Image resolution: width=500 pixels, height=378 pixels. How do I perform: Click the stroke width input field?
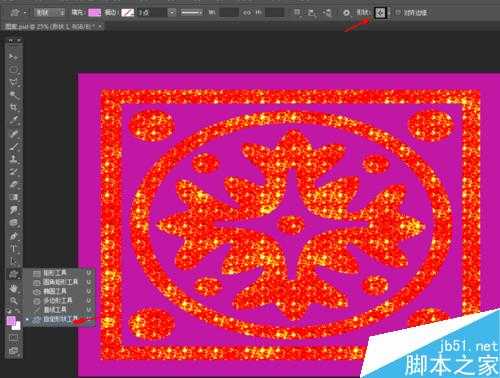point(152,13)
